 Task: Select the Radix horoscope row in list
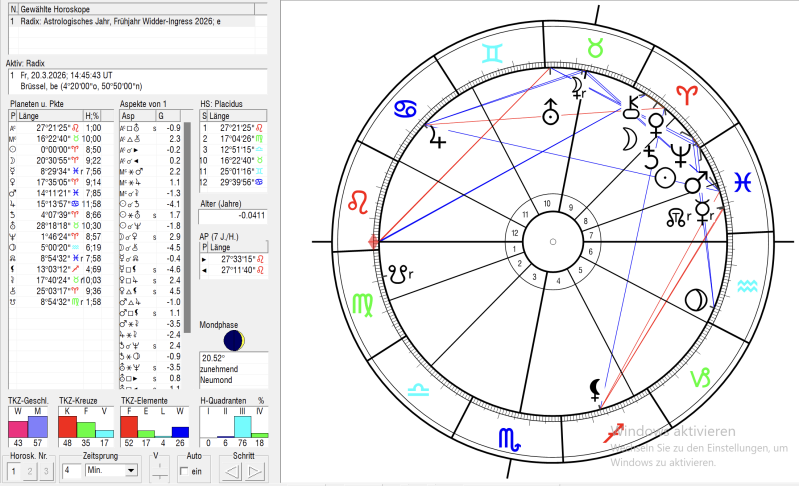[130, 20]
